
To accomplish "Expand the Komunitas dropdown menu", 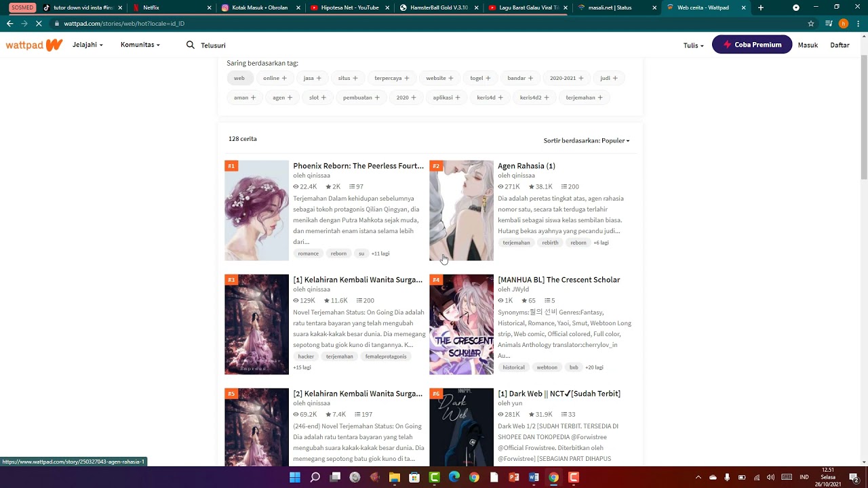I will (140, 45).
